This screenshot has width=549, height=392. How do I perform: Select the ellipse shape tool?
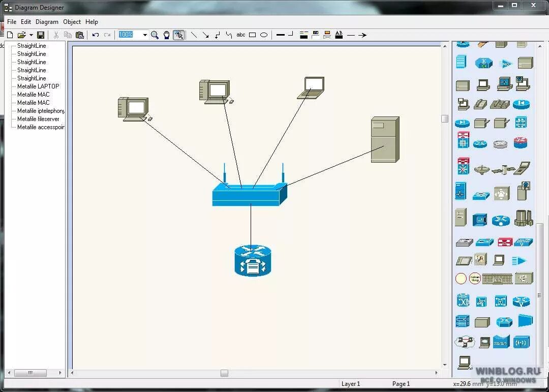(264, 35)
